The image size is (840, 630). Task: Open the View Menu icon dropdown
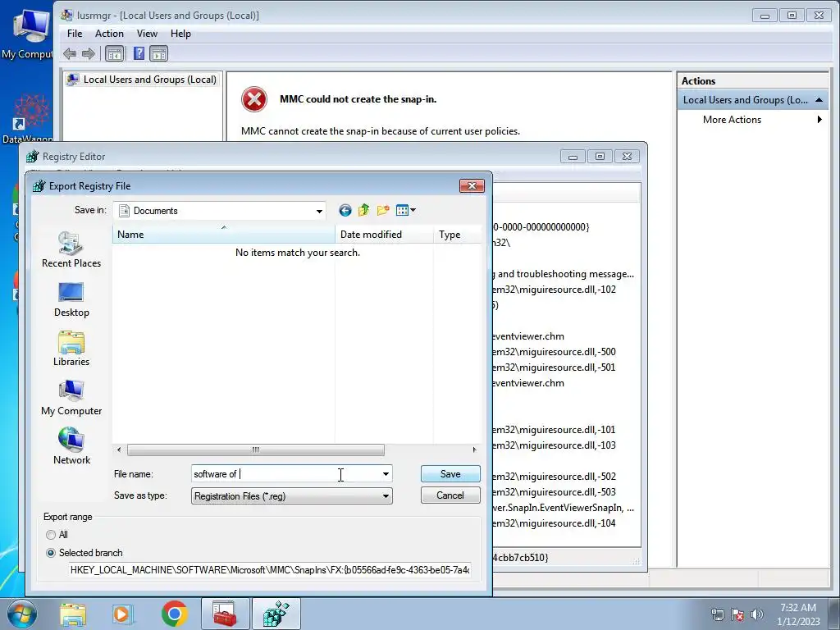(x=405, y=210)
